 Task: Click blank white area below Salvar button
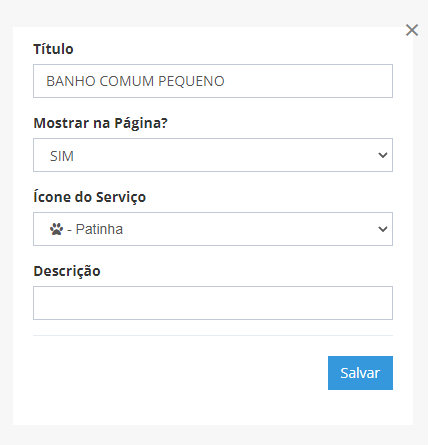[x=360, y=407]
